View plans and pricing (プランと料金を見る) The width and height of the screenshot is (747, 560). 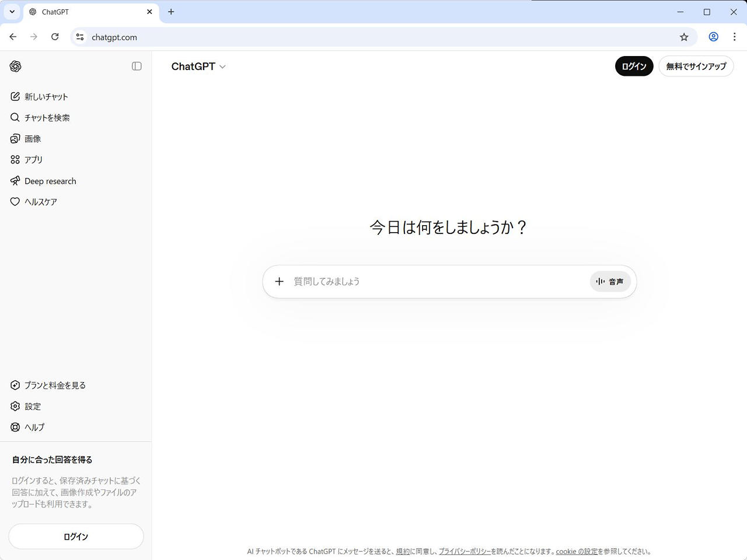coord(55,386)
